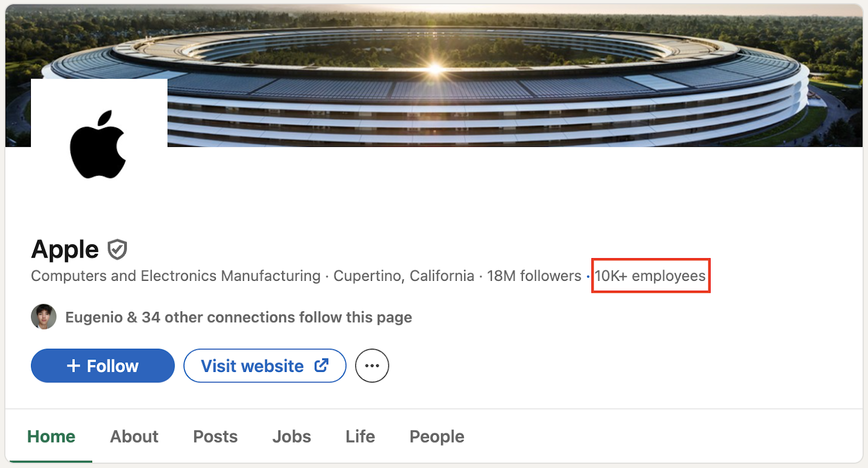Open the three-dot more options menu
This screenshot has height=468, width=868.
click(x=372, y=366)
